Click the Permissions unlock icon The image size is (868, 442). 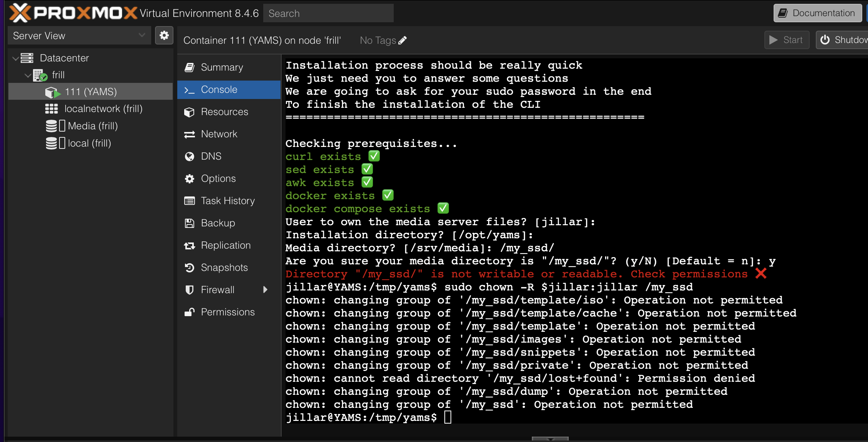click(x=190, y=312)
